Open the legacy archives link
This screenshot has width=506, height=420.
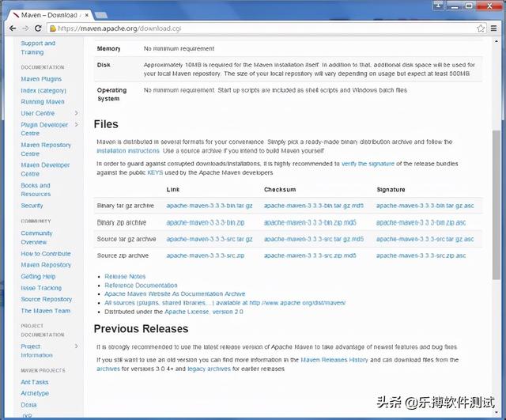pyautogui.click(x=209, y=369)
